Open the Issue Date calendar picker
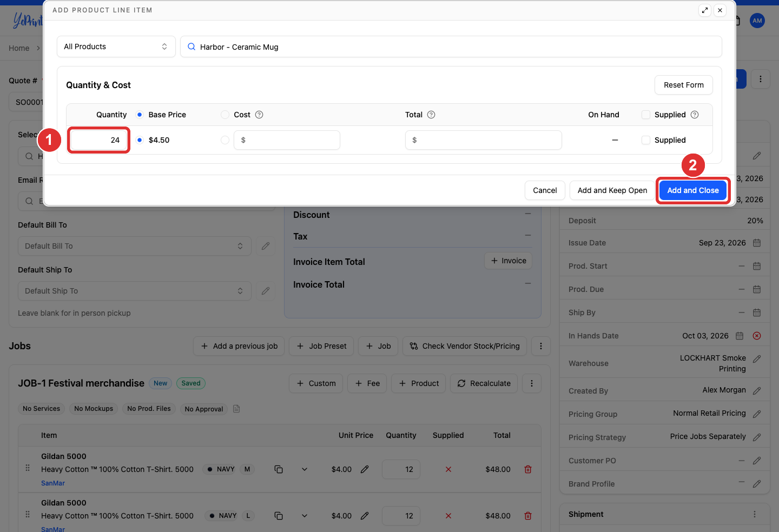779x532 pixels. (x=757, y=243)
